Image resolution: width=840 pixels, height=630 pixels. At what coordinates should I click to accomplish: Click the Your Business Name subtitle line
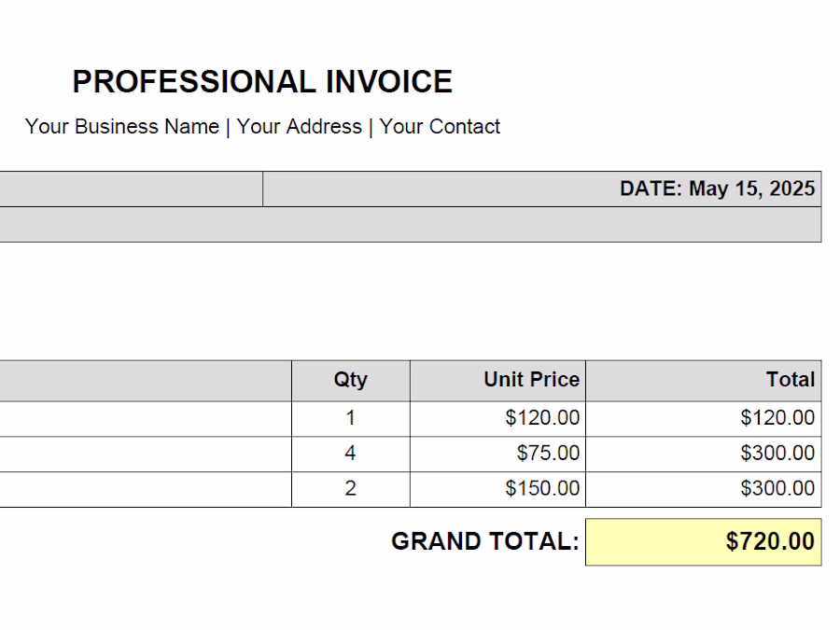[x=262, y=127]
